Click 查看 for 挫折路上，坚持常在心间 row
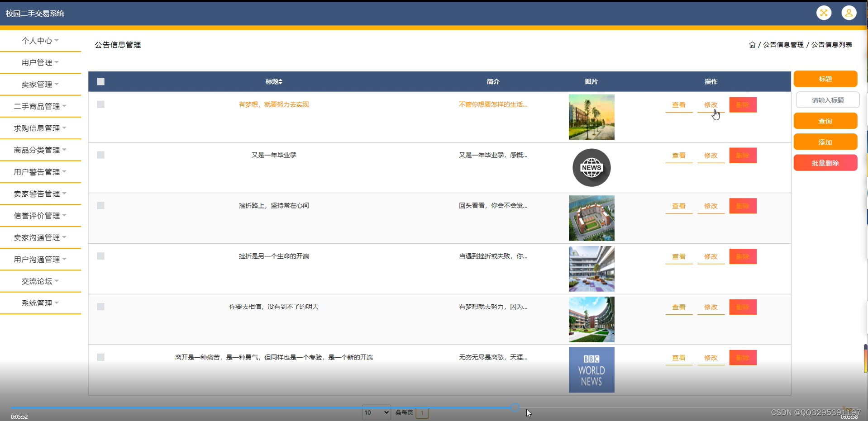868x421 pixels. click(x=679, y=206)
